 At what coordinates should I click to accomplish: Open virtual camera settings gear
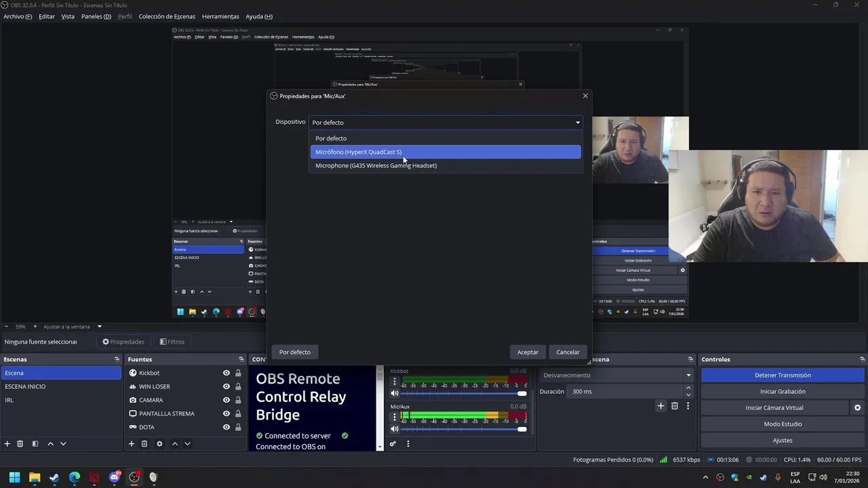[857, 407]
